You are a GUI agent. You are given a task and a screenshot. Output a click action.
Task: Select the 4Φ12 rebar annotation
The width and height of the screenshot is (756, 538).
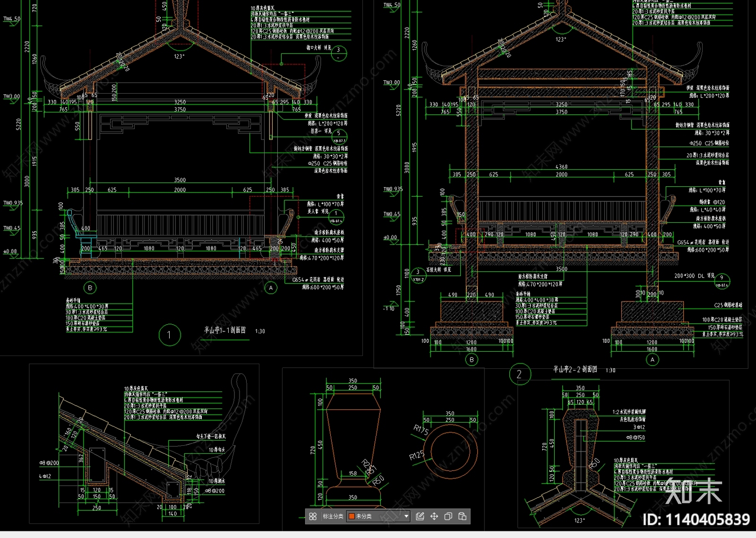45,477
